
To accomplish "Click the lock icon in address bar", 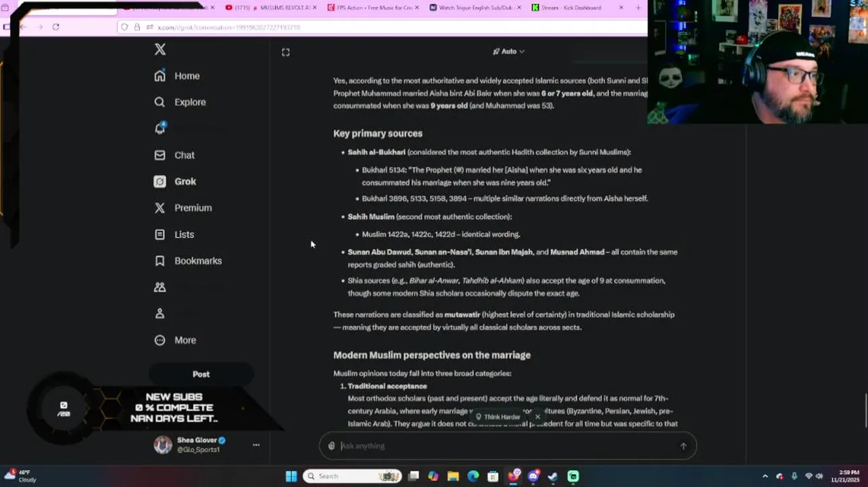I will coord(137,27).
